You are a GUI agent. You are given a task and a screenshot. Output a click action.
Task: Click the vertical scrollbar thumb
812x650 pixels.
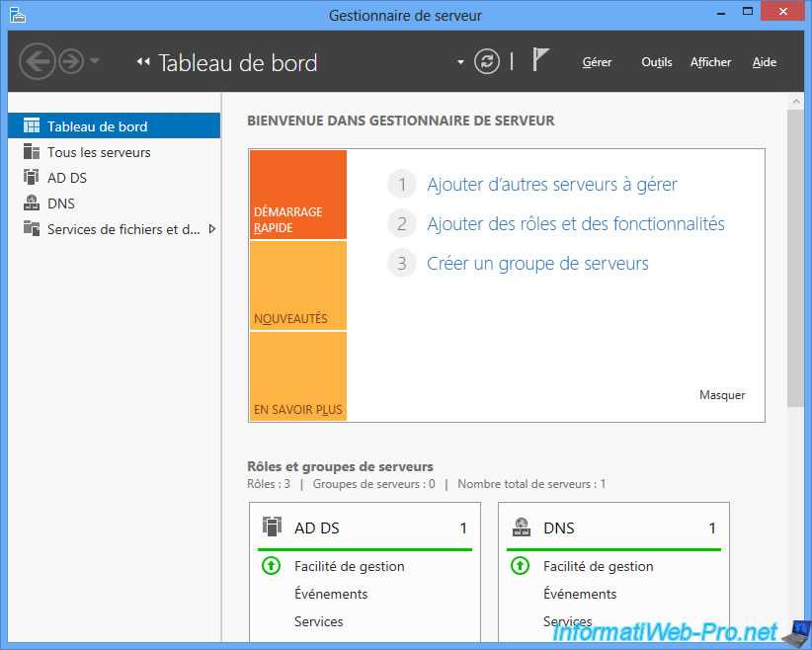coord(795,258)
